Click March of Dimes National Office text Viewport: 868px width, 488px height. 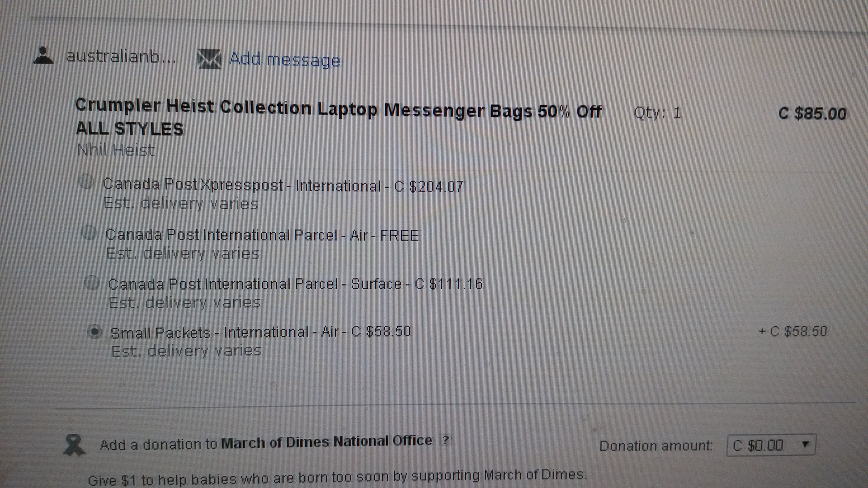[326, 441]
